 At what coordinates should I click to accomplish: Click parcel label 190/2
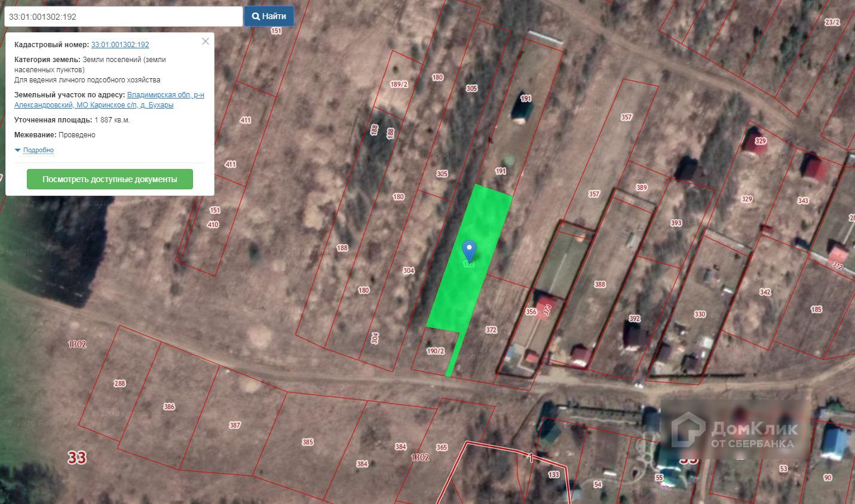[436, 351]
